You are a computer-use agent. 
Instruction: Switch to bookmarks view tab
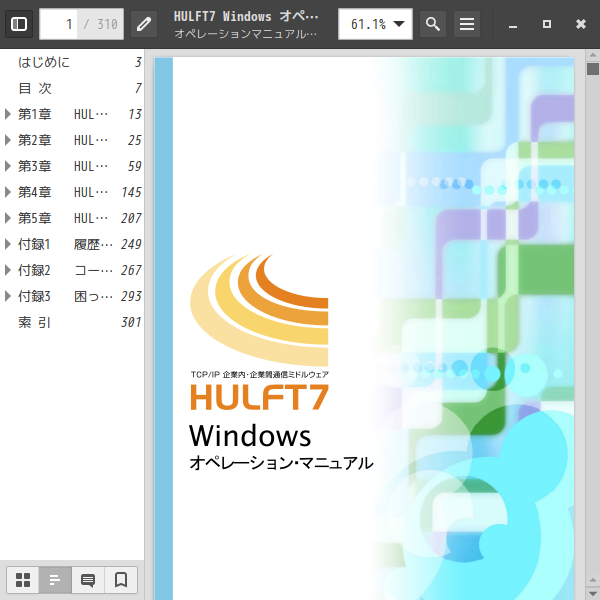[x=121, y=580]
